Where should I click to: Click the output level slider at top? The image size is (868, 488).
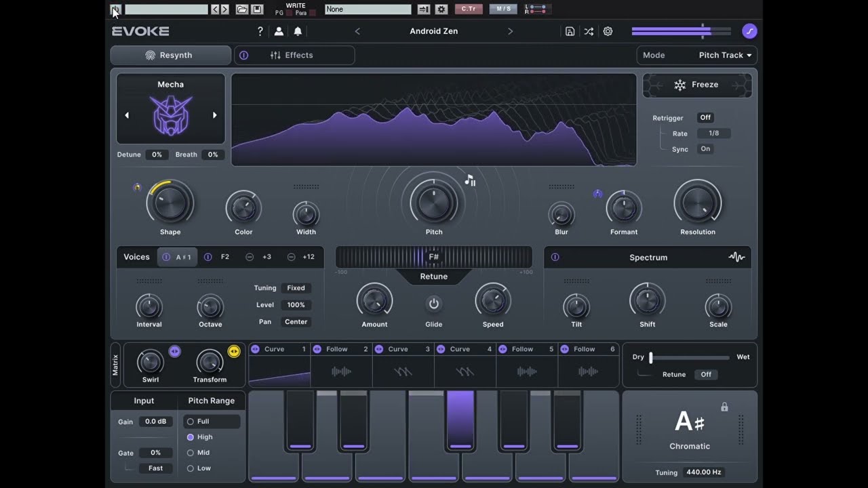[x=682, y=31]
